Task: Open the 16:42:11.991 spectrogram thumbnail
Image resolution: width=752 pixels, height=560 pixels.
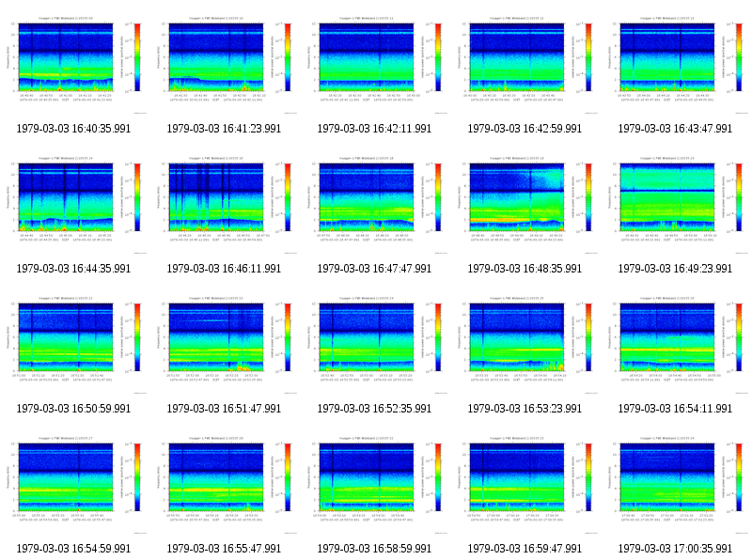Action: (x=374, y=64)
